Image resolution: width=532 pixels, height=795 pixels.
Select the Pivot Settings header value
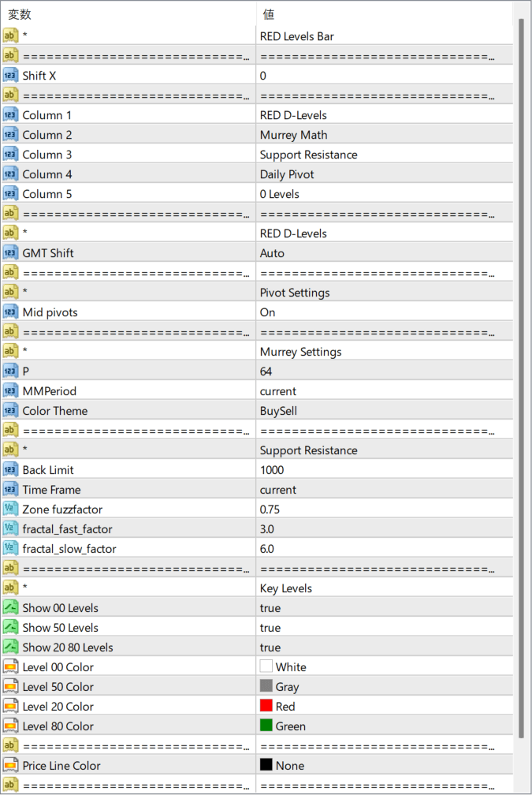pos(295,293)
